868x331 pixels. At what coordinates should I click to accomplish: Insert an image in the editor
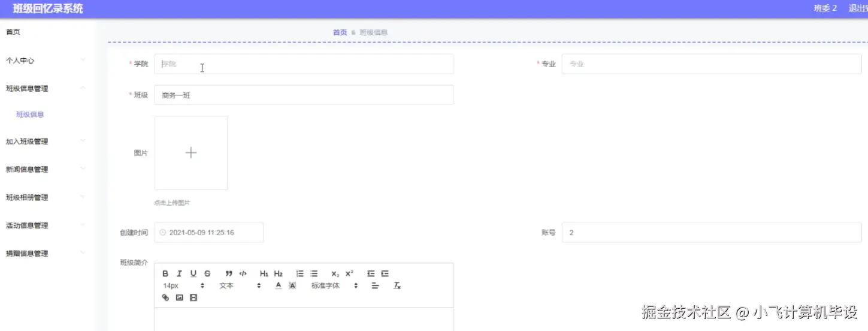tap(179, 297)
